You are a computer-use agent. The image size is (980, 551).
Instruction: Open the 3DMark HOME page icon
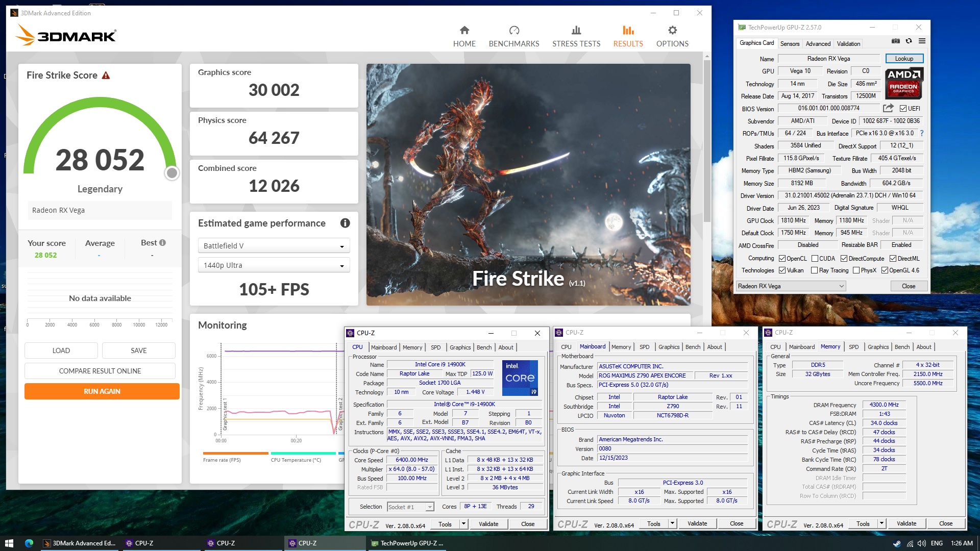(464, 30)
